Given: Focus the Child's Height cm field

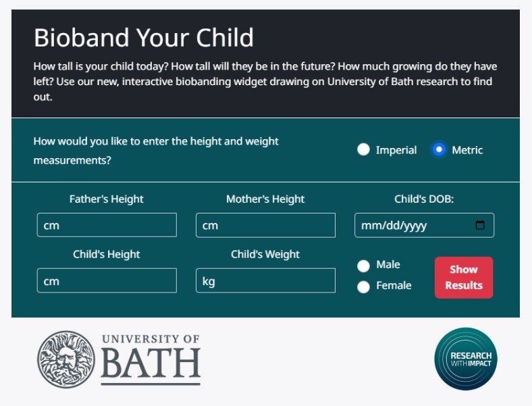Looking at the screenshot, I should [x=107, y=281].
